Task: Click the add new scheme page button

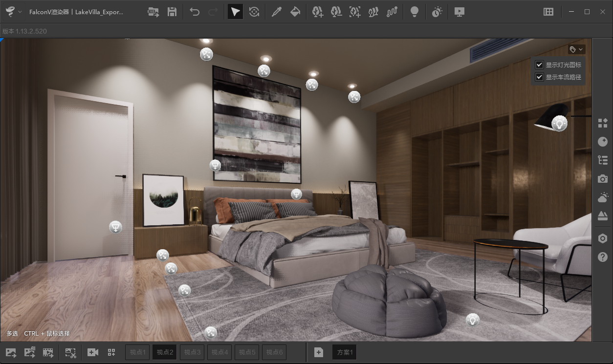Action: pyautogui.click(x=319, y=352)
